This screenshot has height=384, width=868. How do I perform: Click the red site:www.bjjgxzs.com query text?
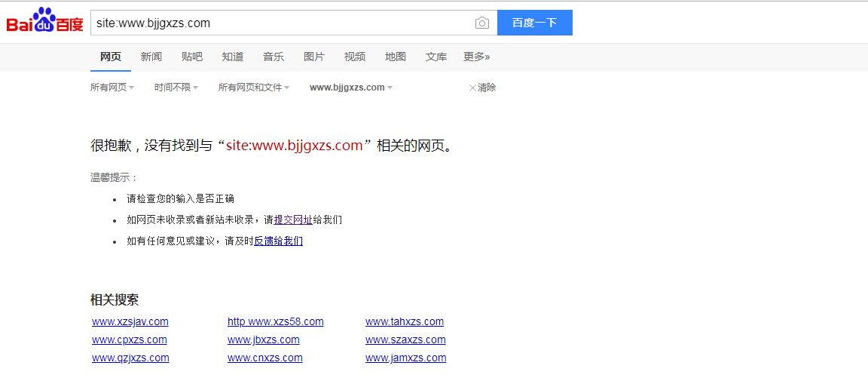295,146
